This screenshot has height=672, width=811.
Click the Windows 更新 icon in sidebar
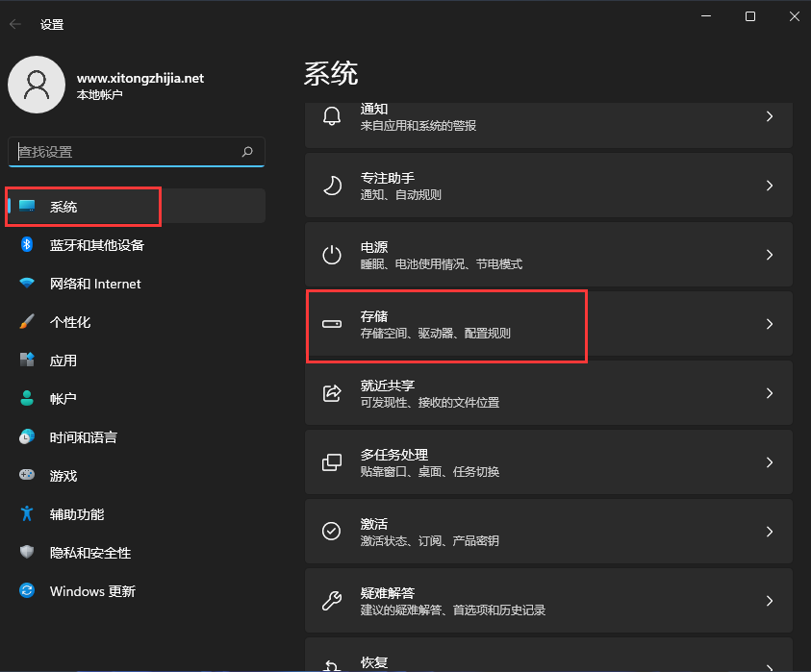tap(24, 591)
